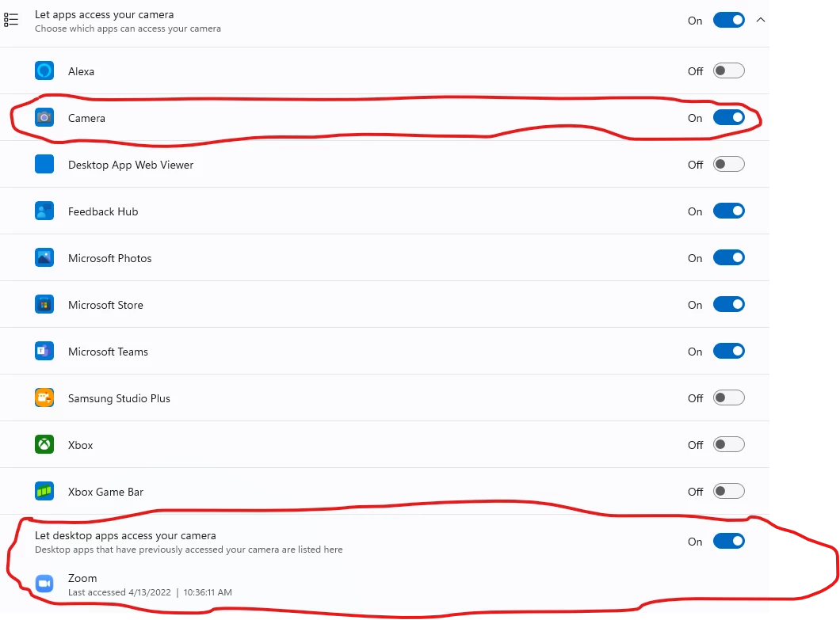Click the Samsung Studio Plus icon
840x620 pixels.
click(44, 397)
